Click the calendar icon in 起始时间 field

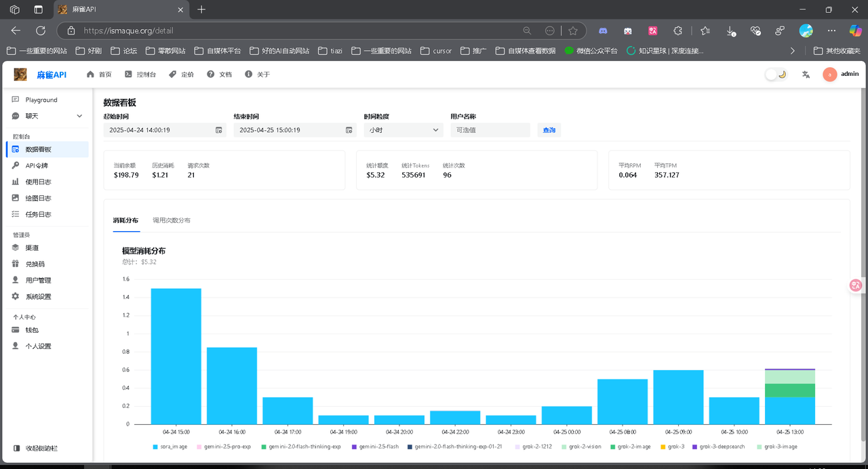(218, 130)
